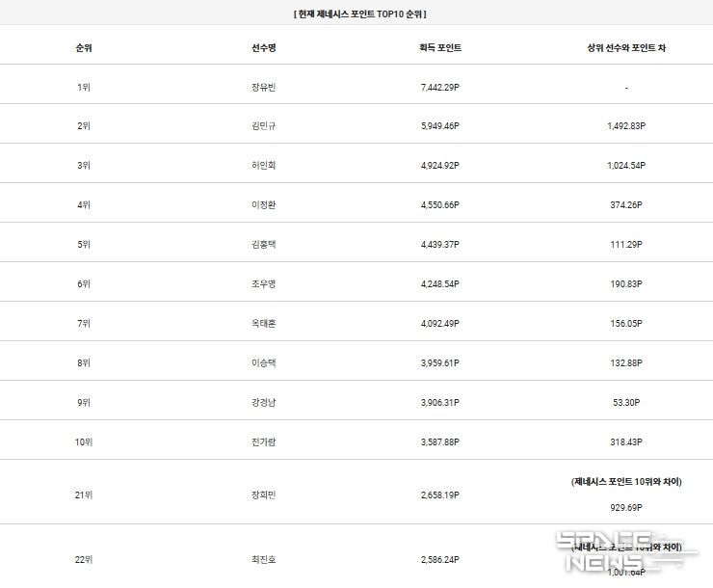
Task: Click the Space News watermark logo
Action: point(625,551)
